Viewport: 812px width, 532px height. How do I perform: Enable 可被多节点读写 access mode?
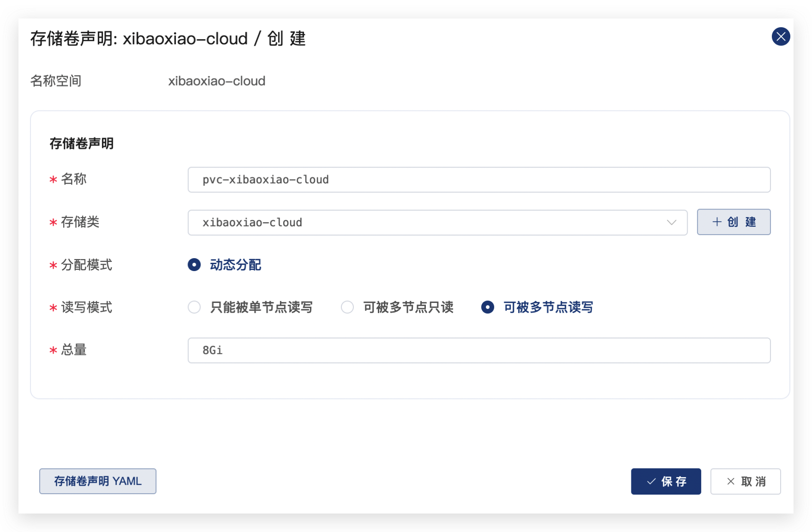487,307
